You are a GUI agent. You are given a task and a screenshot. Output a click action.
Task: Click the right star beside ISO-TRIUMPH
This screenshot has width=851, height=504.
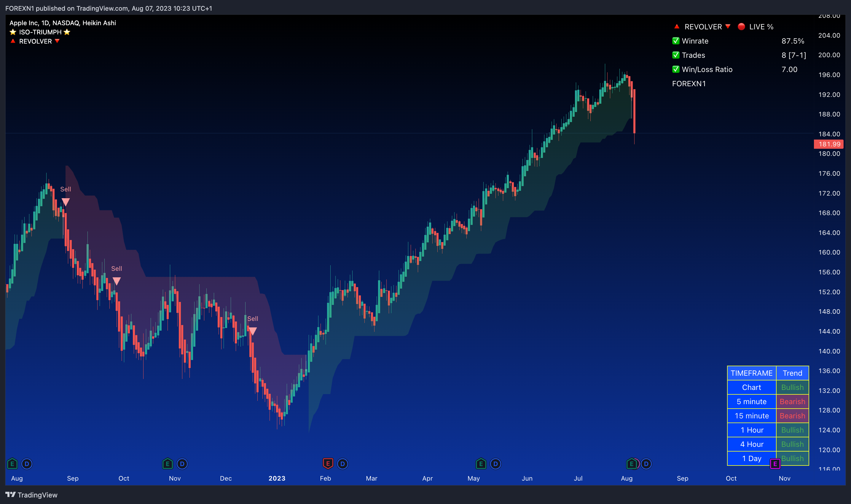coord(67,32)
